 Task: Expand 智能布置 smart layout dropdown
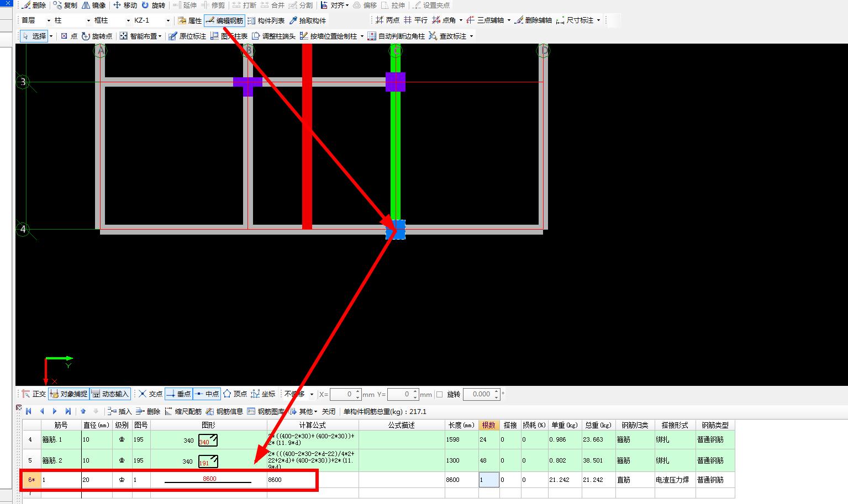coord(160,36)
